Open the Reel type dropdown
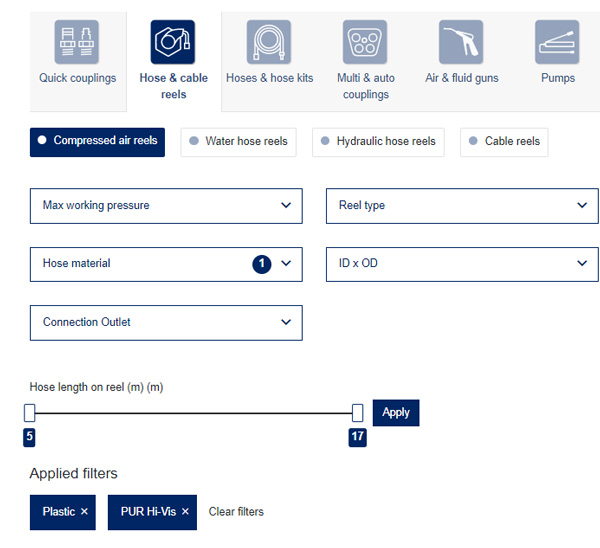Image resolution: width=600 pixels, height=548 pixels. pyautogui.click(x=461, y=206)
